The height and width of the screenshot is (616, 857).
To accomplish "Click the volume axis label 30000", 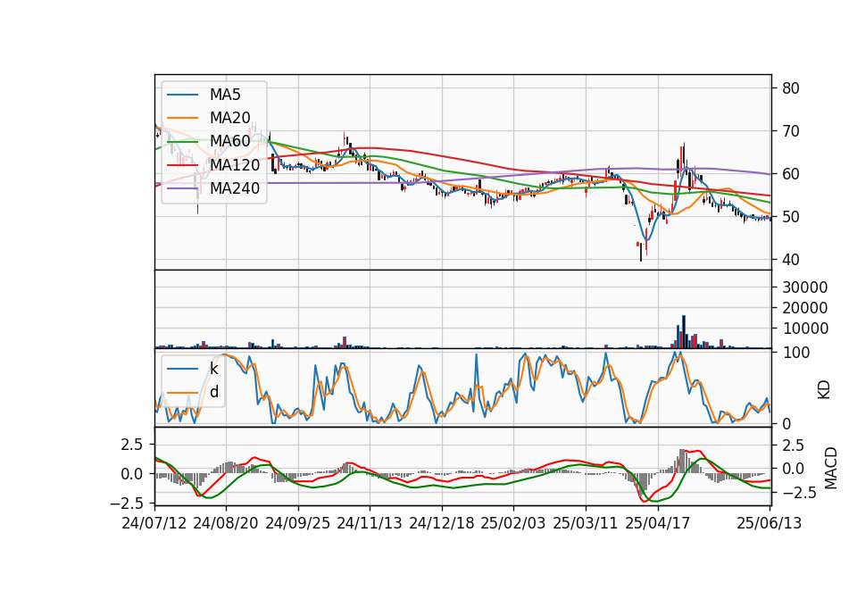I will [804, 287].
